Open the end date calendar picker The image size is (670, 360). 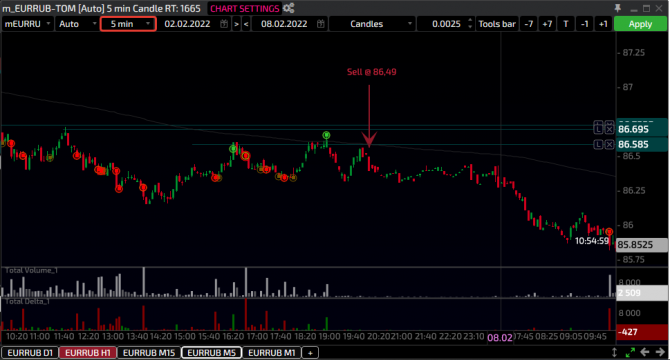click(x=320, y=24)
